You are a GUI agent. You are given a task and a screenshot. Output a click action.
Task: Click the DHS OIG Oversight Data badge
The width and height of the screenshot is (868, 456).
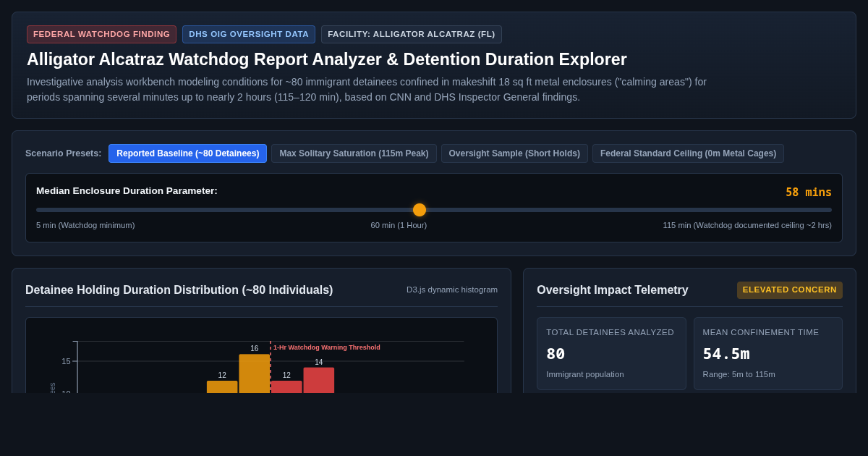click(249, 34)
